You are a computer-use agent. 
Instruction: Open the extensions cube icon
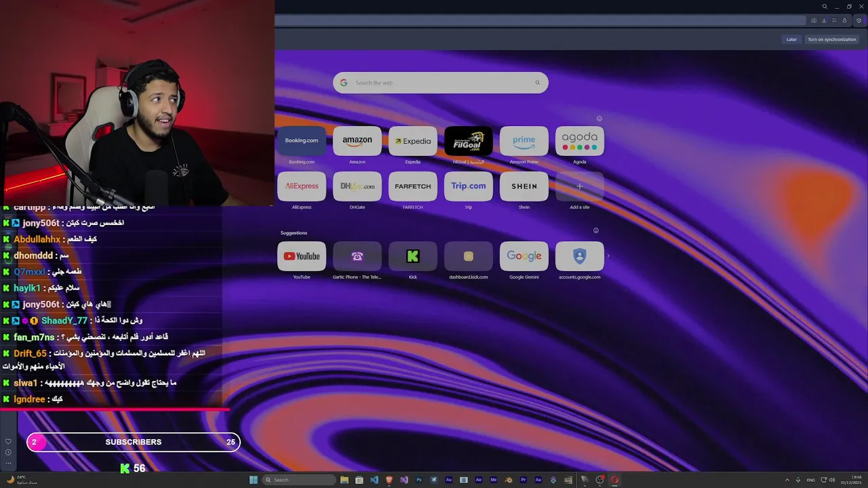859,20
